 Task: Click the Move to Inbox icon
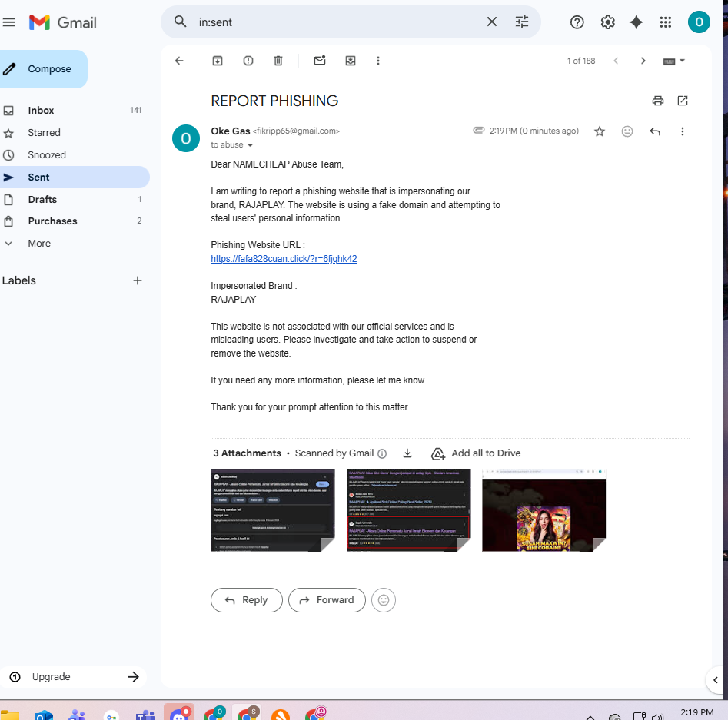pyautogui.click(x=351, y=61)
